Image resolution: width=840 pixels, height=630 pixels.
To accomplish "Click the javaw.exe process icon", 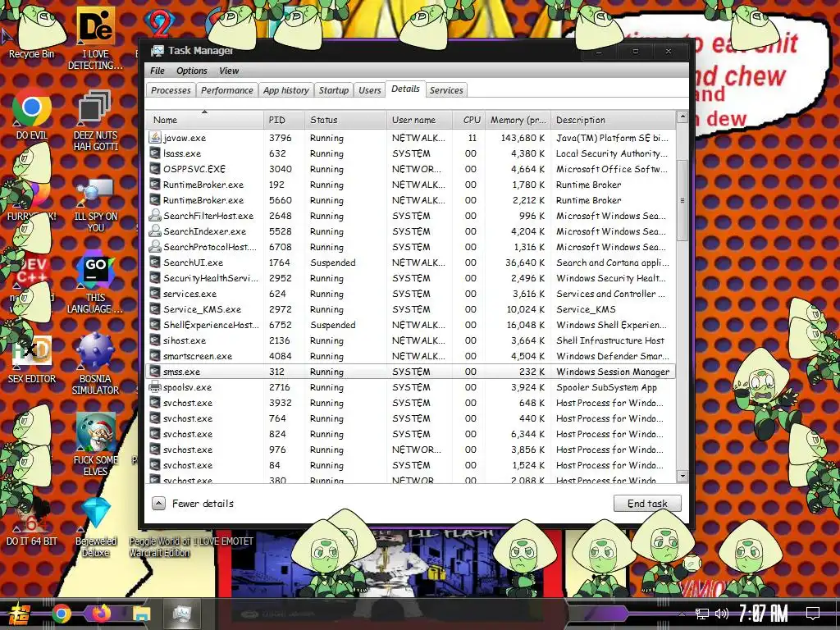I will 155,138.
